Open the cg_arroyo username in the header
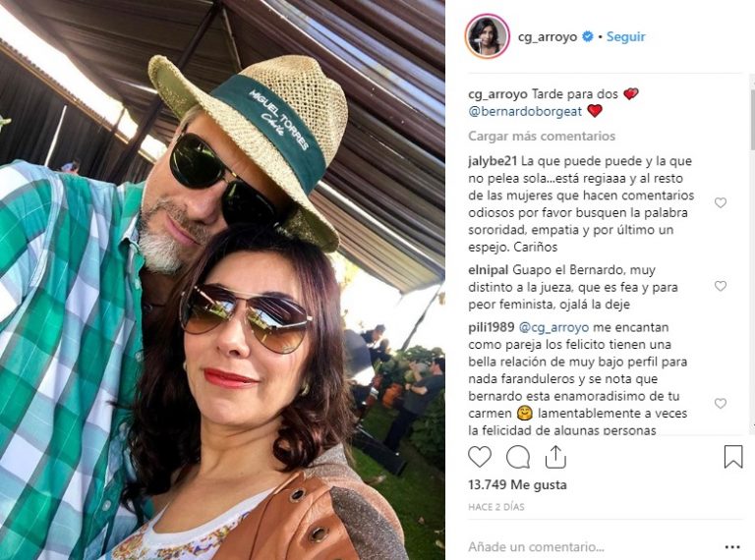The width and height of the screenshot is (755, 560). click(548, 37)
